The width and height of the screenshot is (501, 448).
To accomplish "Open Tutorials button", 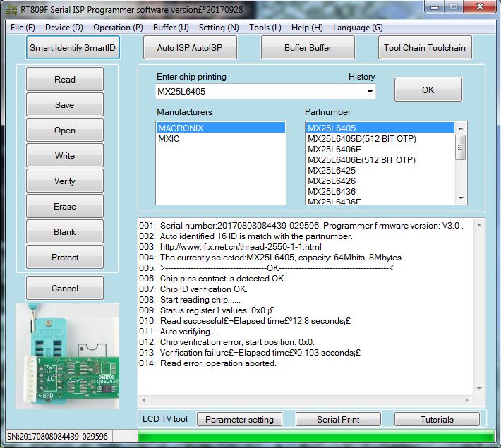I will (x=437, y=419).
